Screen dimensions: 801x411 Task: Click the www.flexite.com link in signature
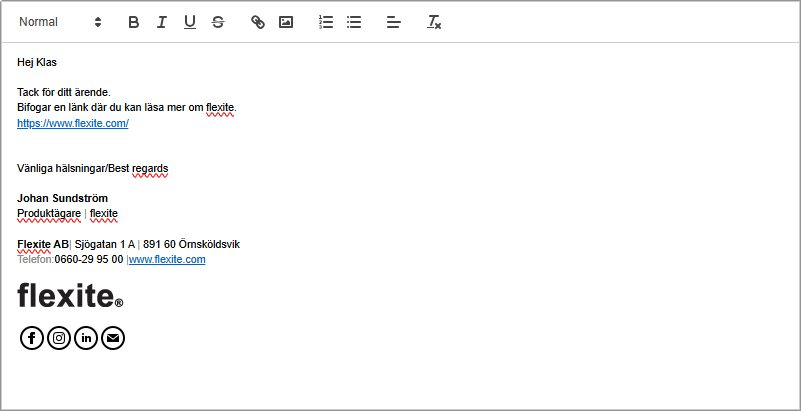pos(167,259)
